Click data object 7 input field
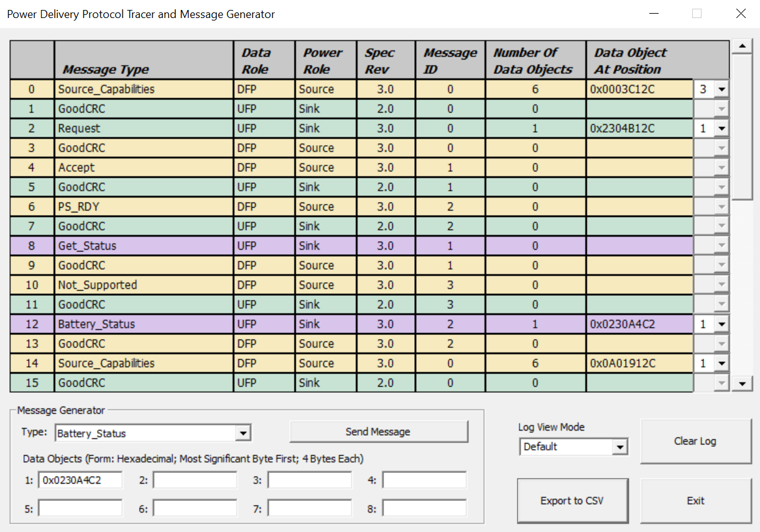The image size is (760, 532). tap(310, 508)
